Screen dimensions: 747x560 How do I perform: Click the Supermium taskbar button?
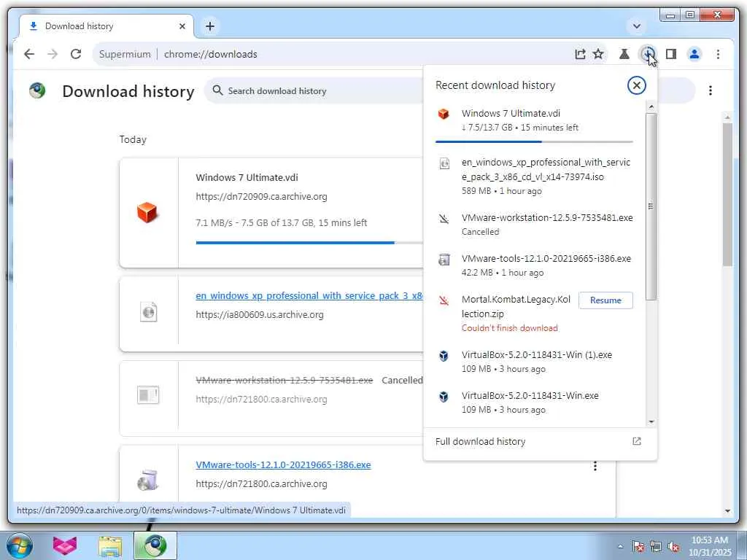(155, 545)
